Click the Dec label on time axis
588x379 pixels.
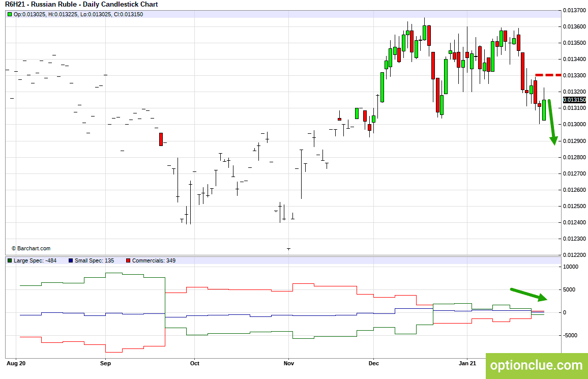click(373, 363)
